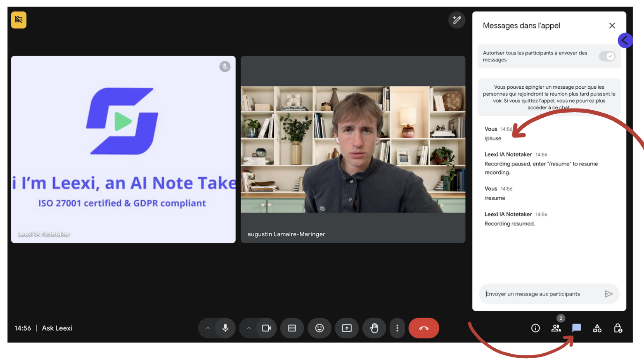Expand audio settings arrow beside microphone
Image resolution: width=644 pixels, height=364 pixels.
(x=208, y=328)
